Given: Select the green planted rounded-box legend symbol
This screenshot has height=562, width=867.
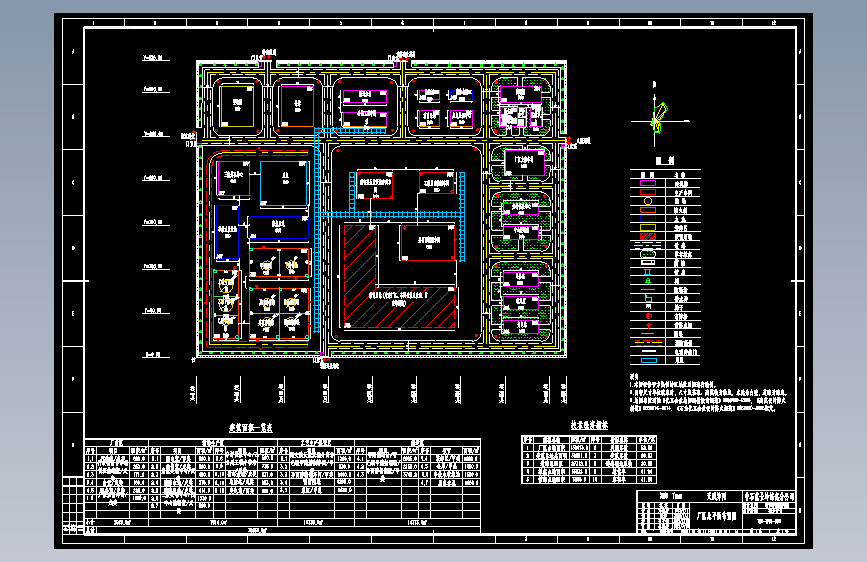Looking at the screenshot, I should pos(648,254).
